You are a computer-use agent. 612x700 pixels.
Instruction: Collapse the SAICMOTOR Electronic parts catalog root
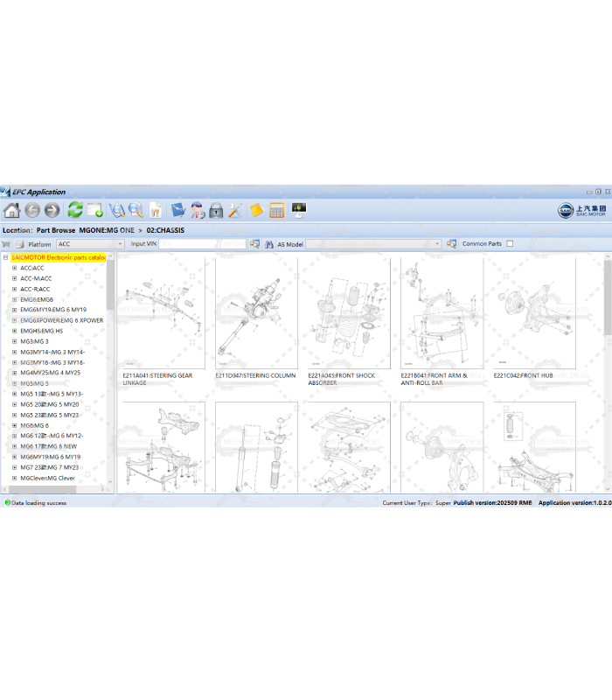(x=5, y=257)
